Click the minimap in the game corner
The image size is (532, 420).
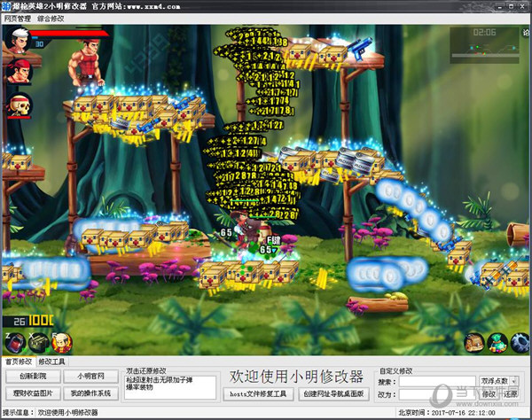pyautogui.click(x=484, y=46)
